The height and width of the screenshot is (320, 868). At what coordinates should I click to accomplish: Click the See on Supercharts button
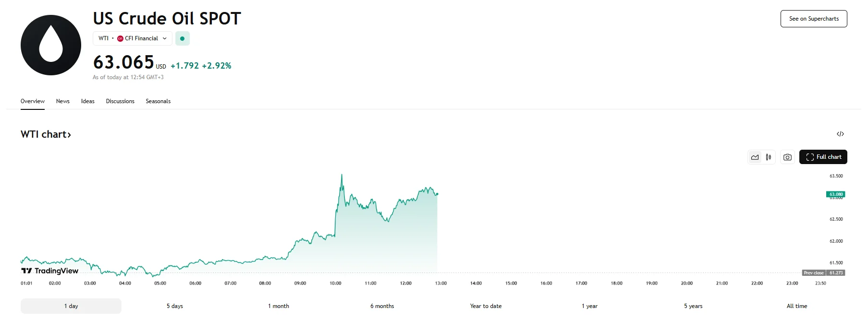814,19
